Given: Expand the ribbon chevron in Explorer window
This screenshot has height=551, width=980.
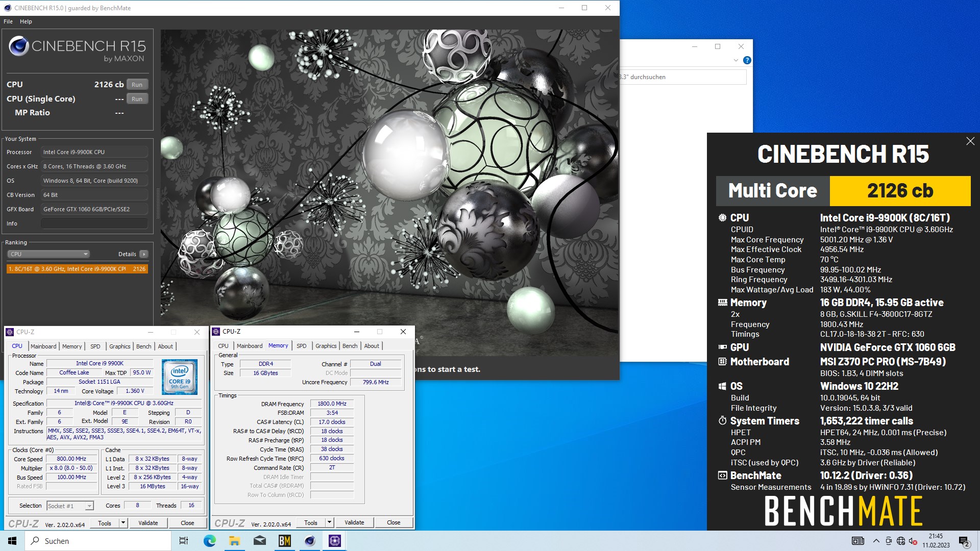Looking at the screenshot, I should click(736, 60).
